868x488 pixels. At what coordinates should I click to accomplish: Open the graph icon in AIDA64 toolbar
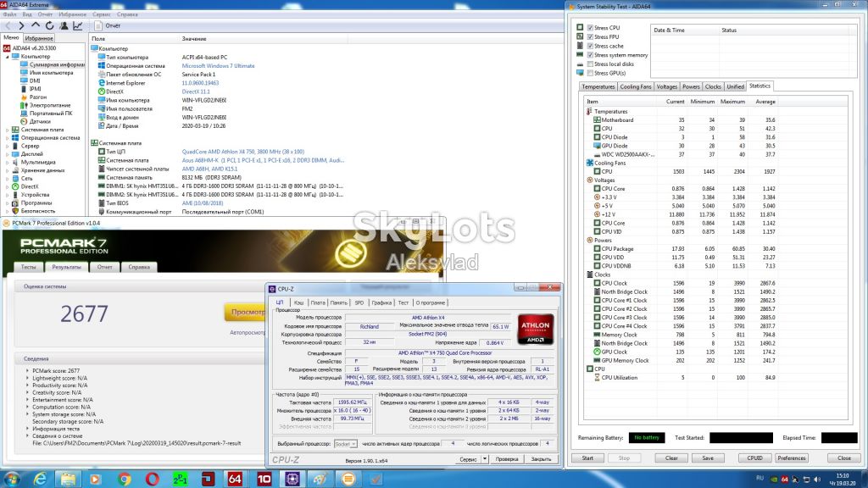(x=77, y=25)
